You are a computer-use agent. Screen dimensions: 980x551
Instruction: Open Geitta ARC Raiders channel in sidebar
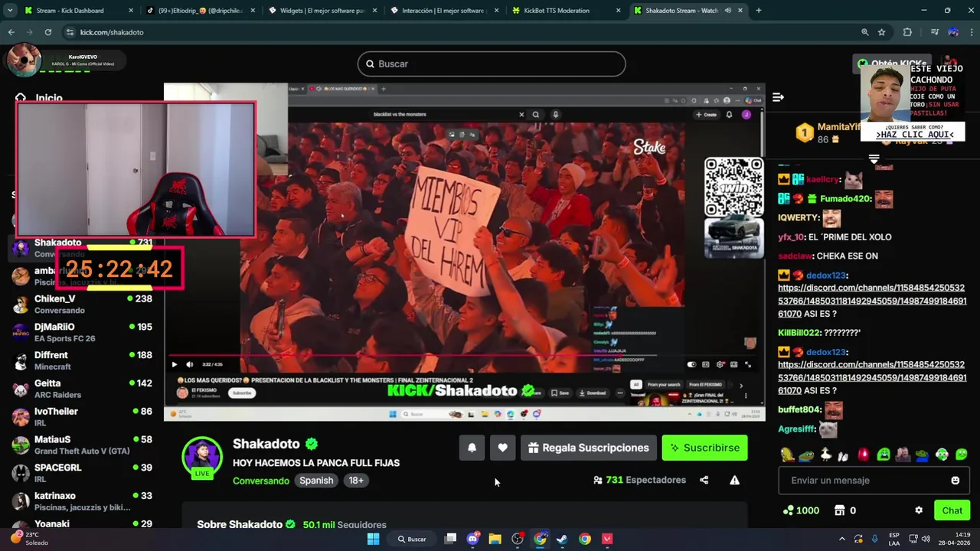83,389
